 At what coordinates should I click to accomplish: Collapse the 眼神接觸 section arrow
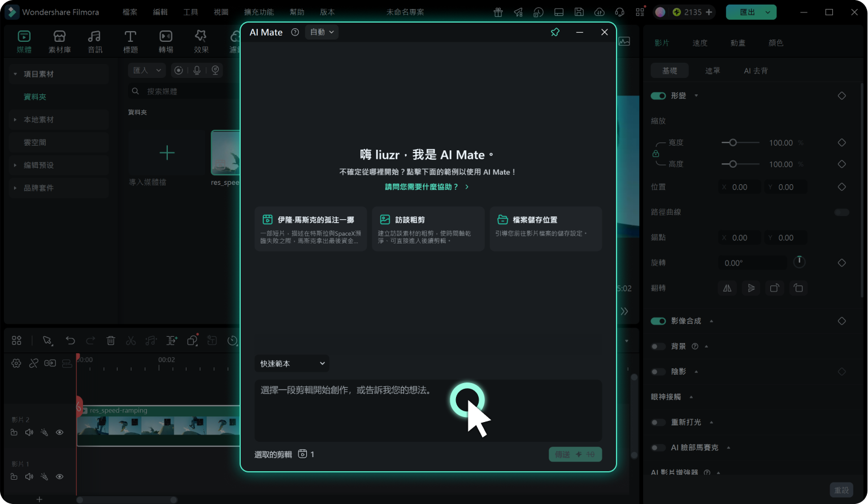691,397
